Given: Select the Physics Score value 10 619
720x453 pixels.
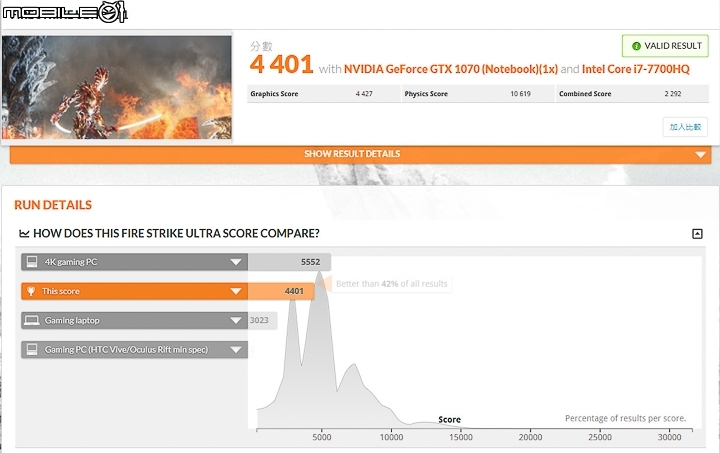Looking at the screenshot, I should (520, 94).
